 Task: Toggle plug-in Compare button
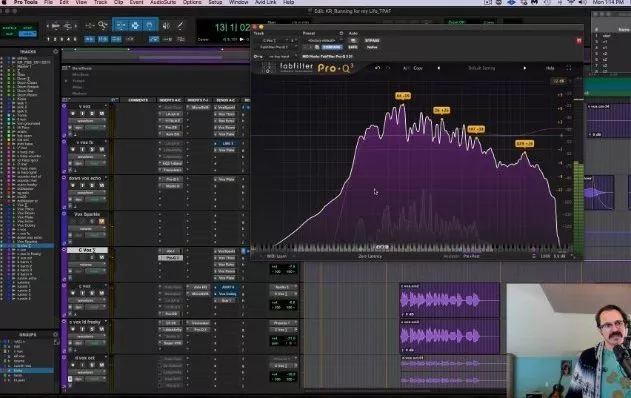[x=332, y=47]
